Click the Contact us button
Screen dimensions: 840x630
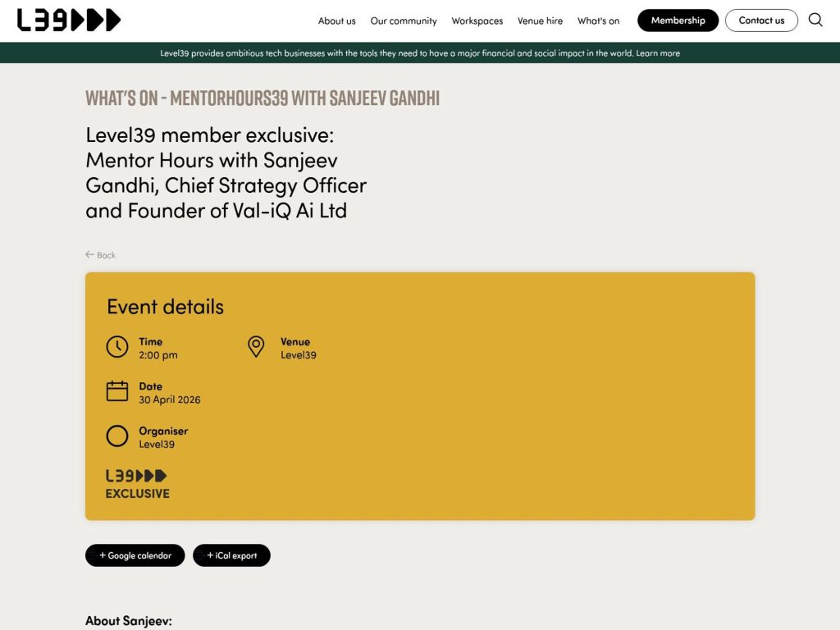click(761, 21)
